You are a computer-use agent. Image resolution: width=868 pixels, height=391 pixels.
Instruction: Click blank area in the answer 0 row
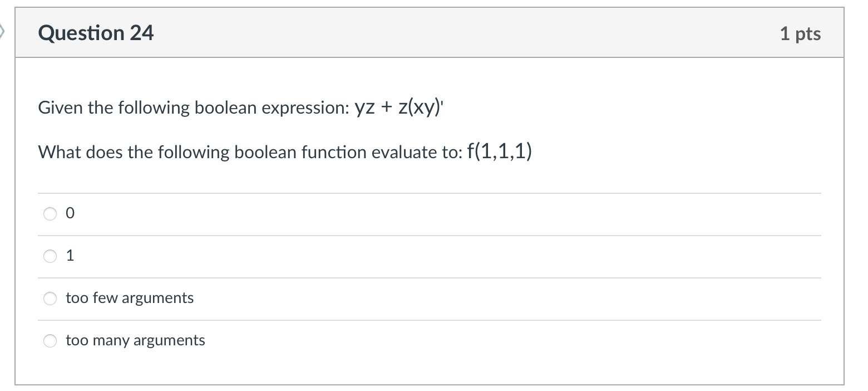[445, 214]
